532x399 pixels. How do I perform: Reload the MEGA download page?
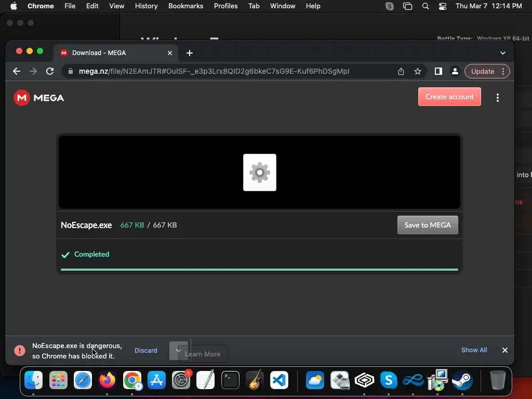[x=50, y=71]
